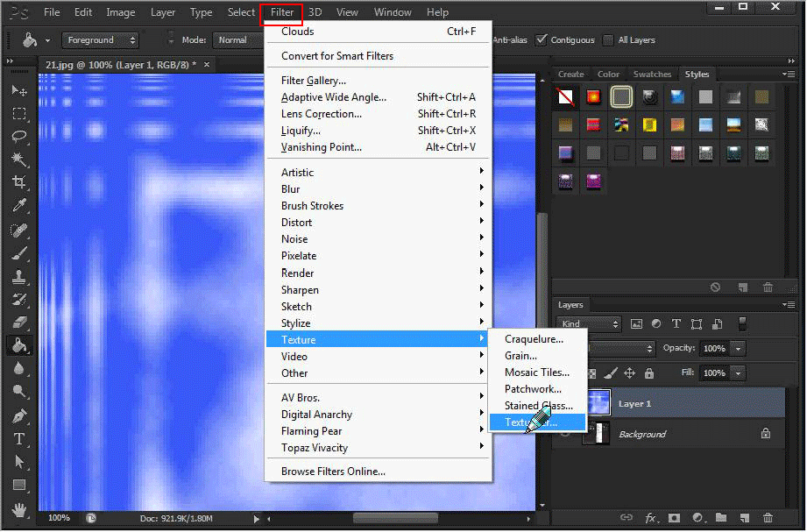Select the Crop tool
The height and width of the screenshot is (532, 807).
point(18,182)
